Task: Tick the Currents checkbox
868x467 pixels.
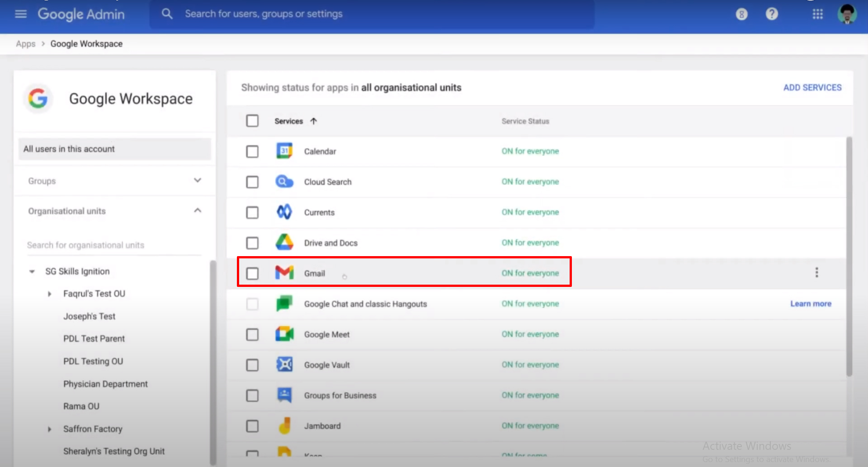Action: pos(252,212)
